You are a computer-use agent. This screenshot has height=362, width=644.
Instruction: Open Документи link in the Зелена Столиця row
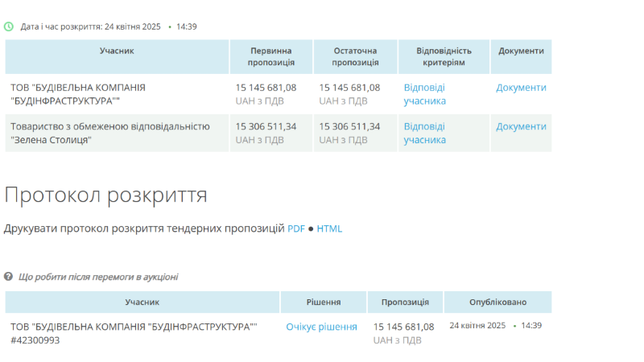coord(521,126)
